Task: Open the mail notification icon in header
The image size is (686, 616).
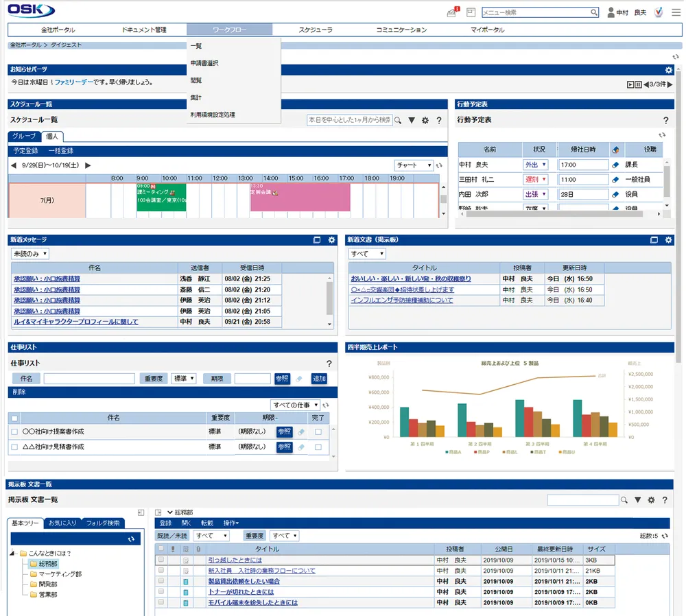Action: click(x=452, y=12)
